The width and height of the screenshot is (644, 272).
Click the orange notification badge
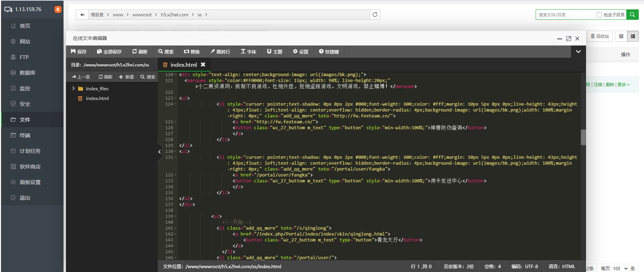pyautogui.click(x=58, y=9)
